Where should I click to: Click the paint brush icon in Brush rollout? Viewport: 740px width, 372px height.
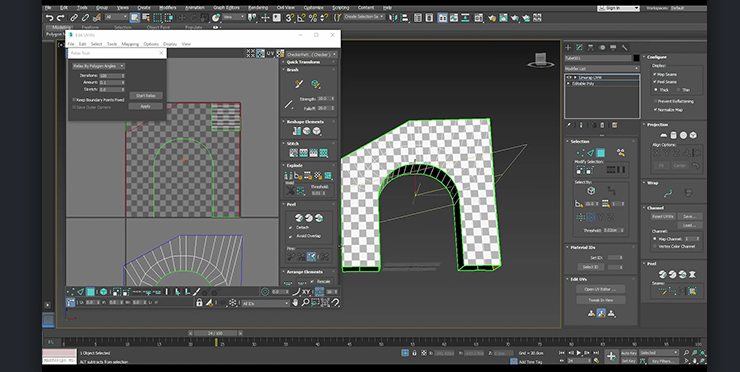298,84
